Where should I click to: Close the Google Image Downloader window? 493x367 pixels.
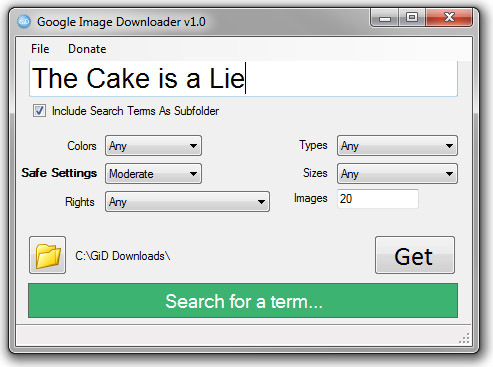449,18
